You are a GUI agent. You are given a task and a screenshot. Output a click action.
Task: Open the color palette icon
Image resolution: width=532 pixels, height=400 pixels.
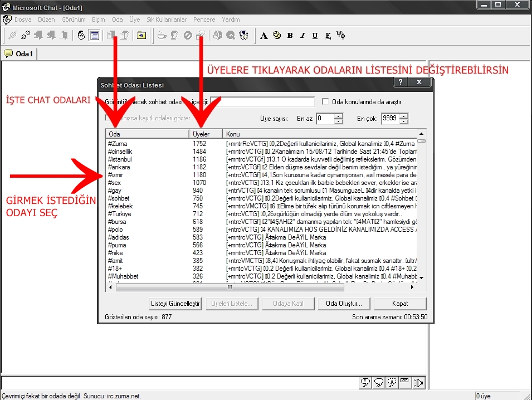tap(277, 35)
